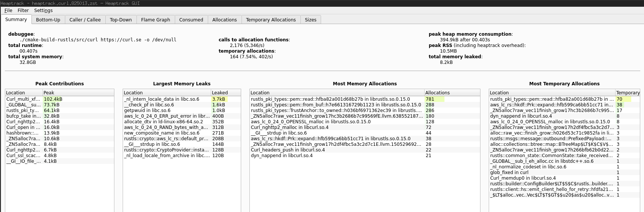This screenshot has height=212, width=644.
Task: Select the _nl_intern_locale_data leak row
Action: pyautogui.click(x=162, y=99)
